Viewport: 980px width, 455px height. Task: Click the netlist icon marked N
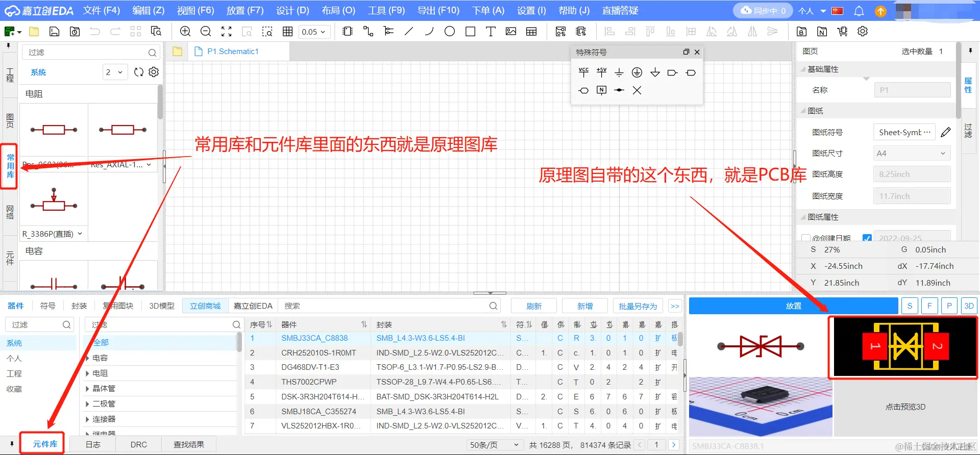click(822, 32)
